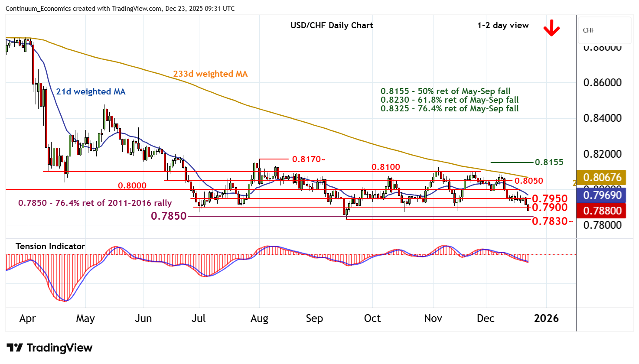
Task: Click the 0.8230 61.8% retracement text
Action: (450, 100)
